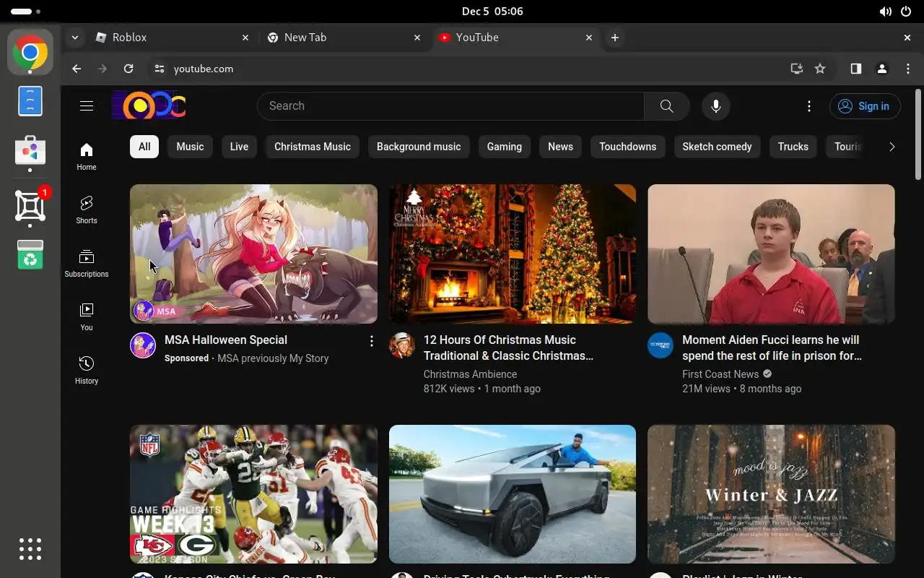Click the page vertical scrollbar
This screenshot has width=924, height=578.
click(918, 134)
